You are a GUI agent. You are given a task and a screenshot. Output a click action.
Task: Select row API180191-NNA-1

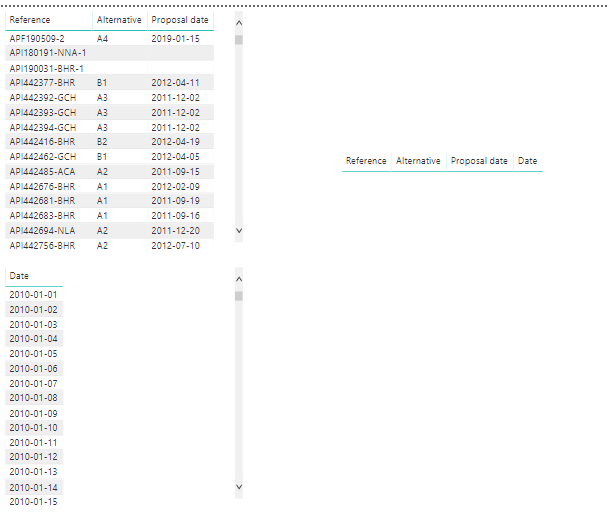[109, 53]
